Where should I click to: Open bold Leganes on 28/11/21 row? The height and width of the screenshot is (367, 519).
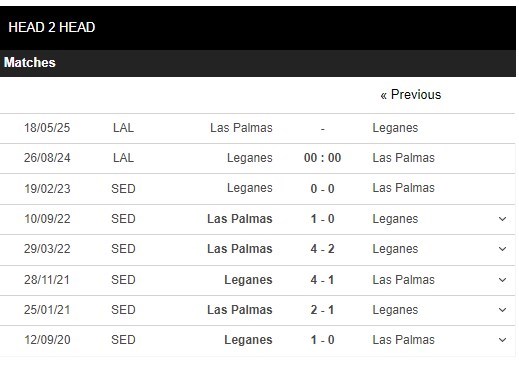[x=248, y=280]
